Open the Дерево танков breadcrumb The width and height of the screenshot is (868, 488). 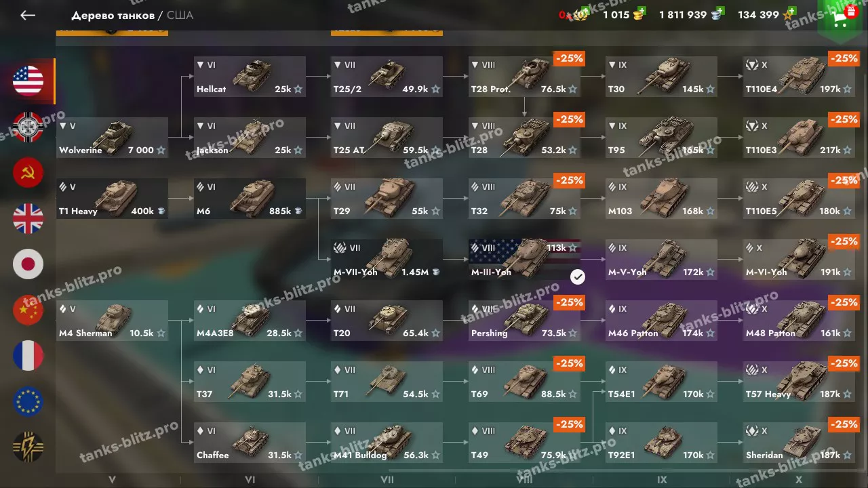pyautogui.click(x=113, y=15)
